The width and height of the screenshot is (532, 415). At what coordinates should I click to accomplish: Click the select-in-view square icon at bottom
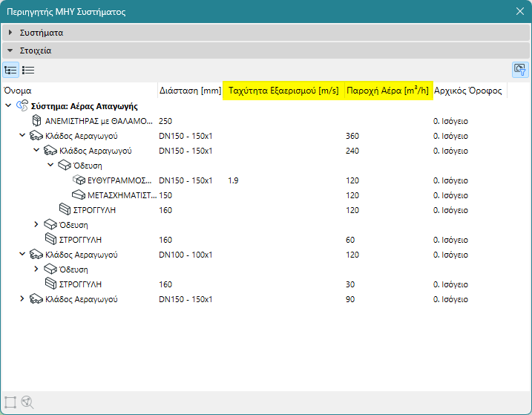coord(10,402)
